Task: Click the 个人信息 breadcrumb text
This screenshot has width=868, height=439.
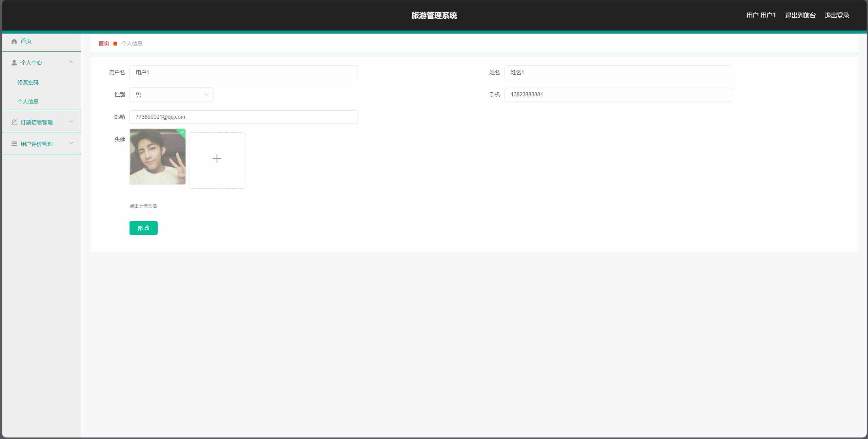Action: click(x=132, y=43)
